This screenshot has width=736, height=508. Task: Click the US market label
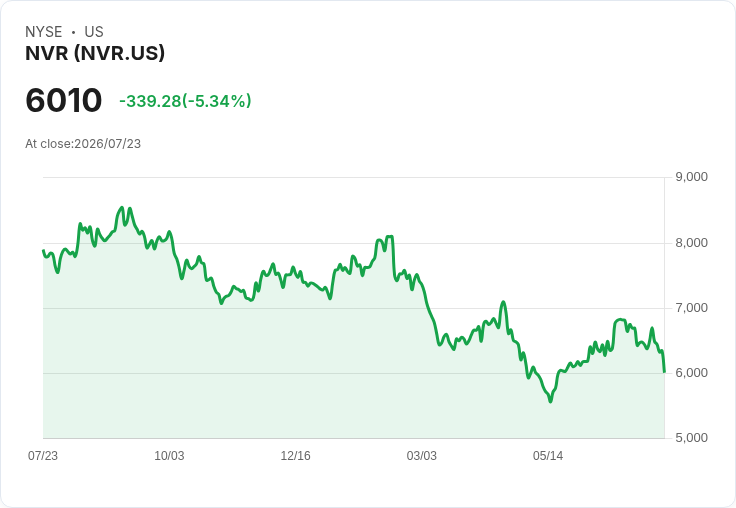[x=94, y=32]
